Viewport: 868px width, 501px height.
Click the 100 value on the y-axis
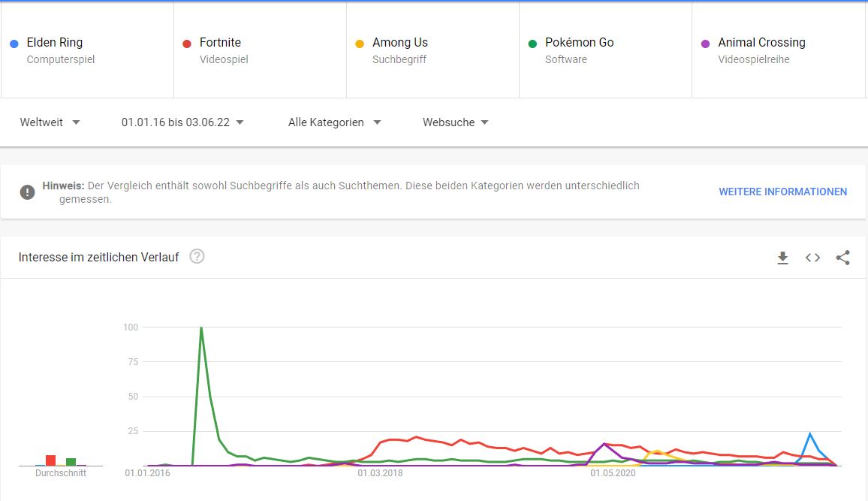point(131,327)
